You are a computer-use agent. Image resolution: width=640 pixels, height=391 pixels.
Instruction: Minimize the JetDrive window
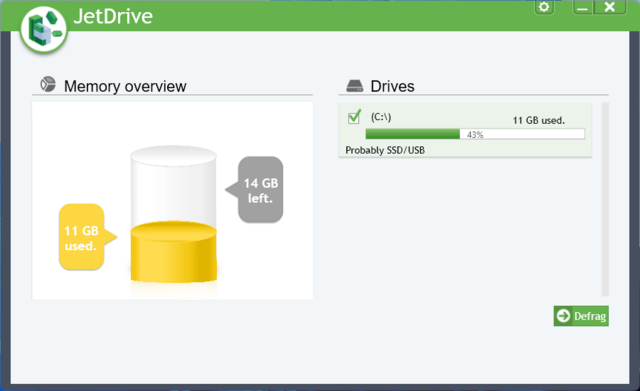583,7
